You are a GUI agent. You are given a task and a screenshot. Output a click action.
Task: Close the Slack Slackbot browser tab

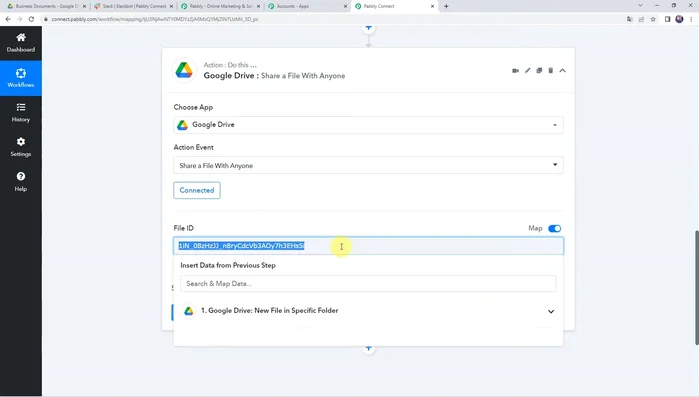pyautogui.click(x=171, y=6)
